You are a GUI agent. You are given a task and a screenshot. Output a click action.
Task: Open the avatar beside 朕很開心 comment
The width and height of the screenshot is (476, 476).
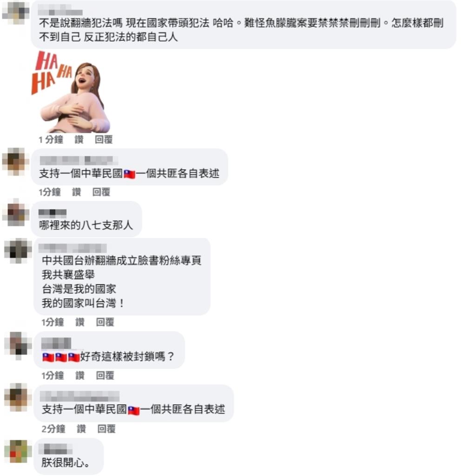click(x=18, y=451)
